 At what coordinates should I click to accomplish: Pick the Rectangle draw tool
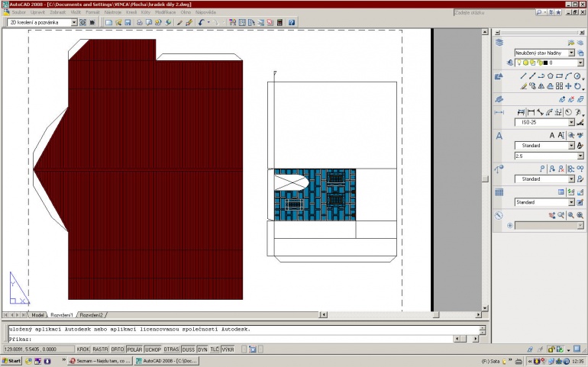[559, 76]
